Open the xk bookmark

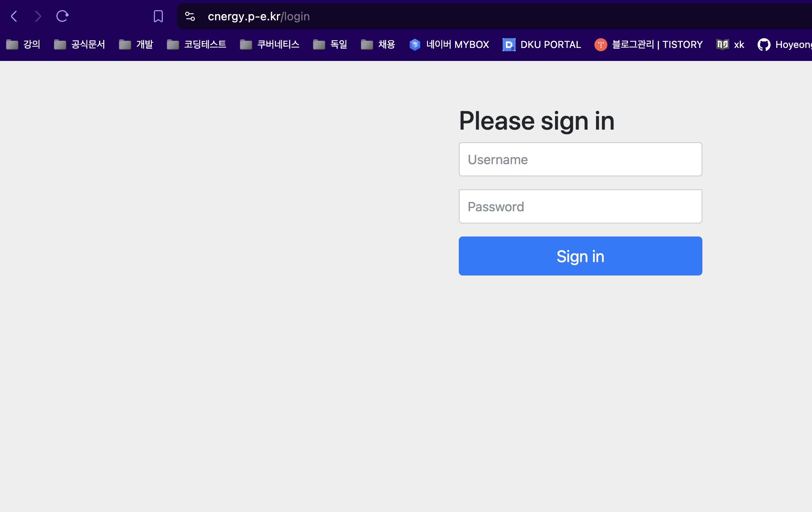pyautogui.click(x=730, y=44)
